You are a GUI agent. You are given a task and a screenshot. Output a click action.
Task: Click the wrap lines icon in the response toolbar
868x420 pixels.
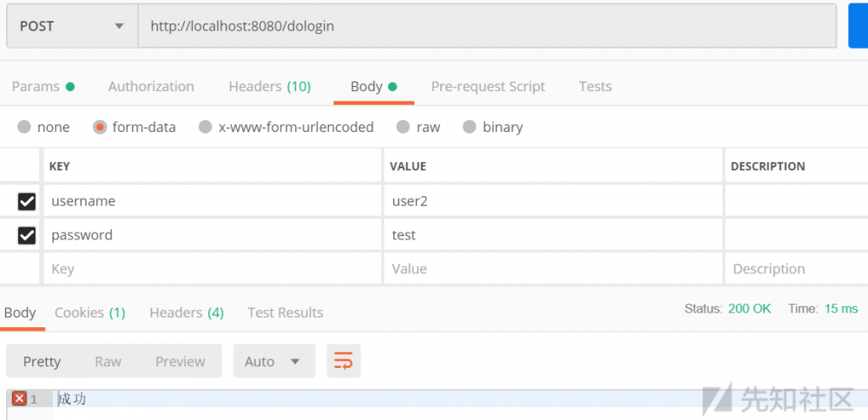343,361
